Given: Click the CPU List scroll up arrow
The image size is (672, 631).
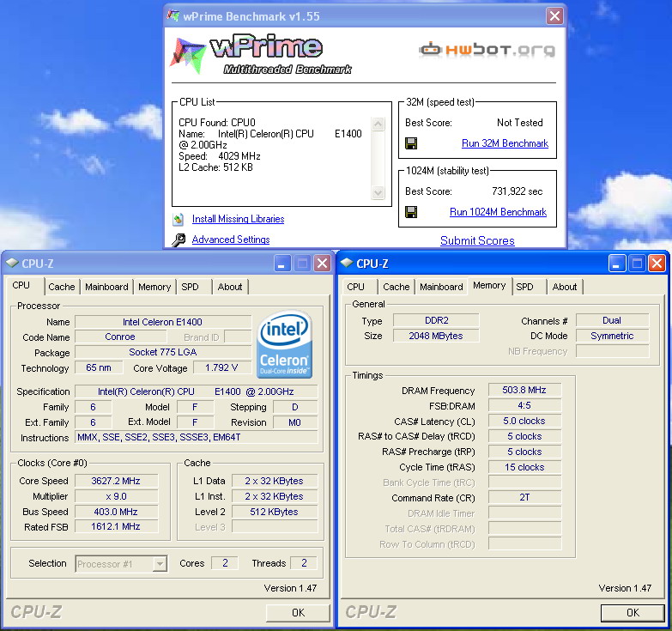Looking at the screenshot, I should pyautogui.click(x=378, y=124).
